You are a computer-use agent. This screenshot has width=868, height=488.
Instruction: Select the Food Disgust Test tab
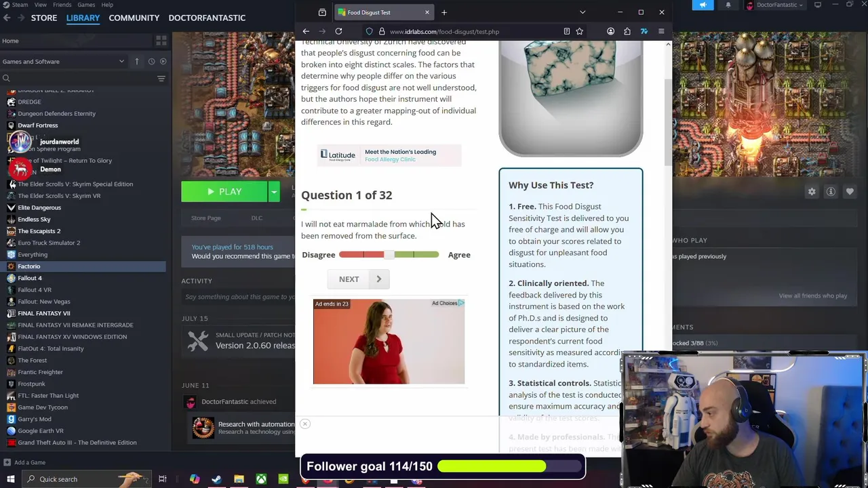pos(384,12)
